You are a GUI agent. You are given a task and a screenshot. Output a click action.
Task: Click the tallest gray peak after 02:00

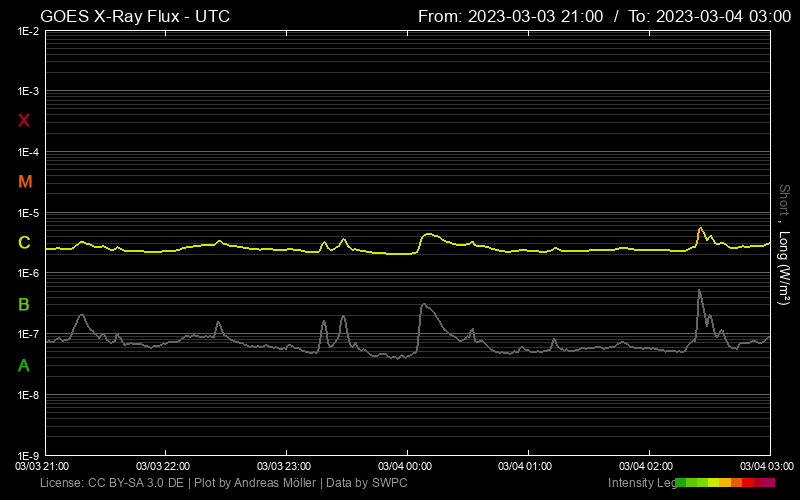[x=699, y=290]
